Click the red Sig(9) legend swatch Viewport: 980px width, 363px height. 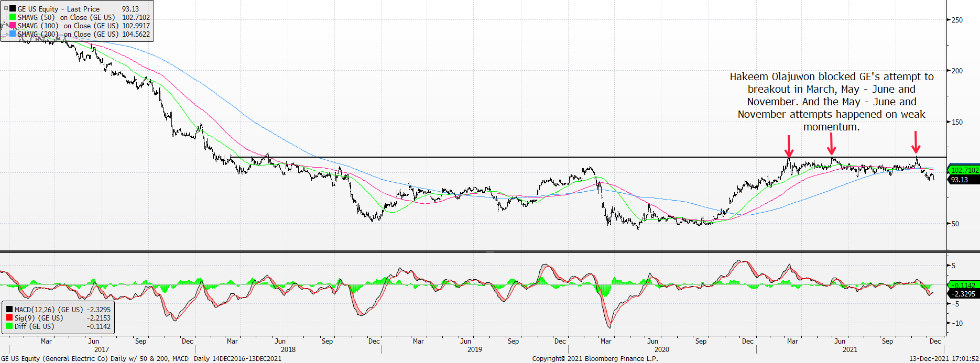coord(9,318)
